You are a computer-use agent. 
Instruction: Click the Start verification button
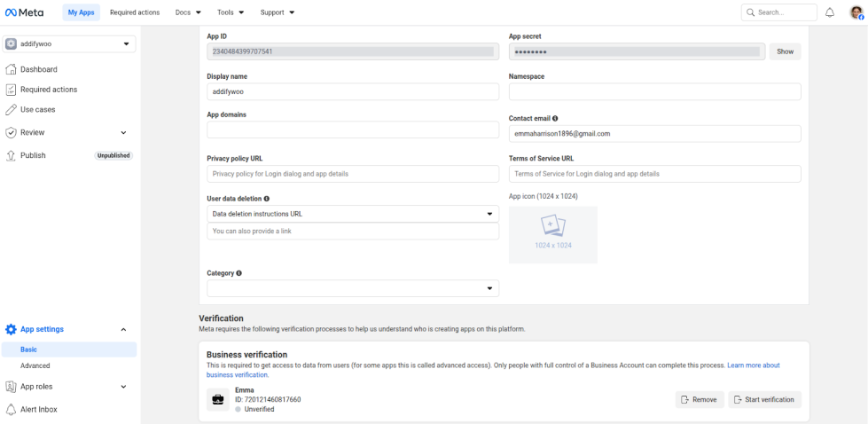[764, 399]
